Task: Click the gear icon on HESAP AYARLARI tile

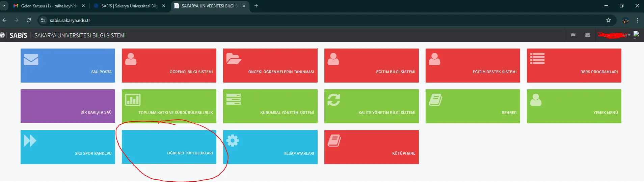Action: pos(233,141)
